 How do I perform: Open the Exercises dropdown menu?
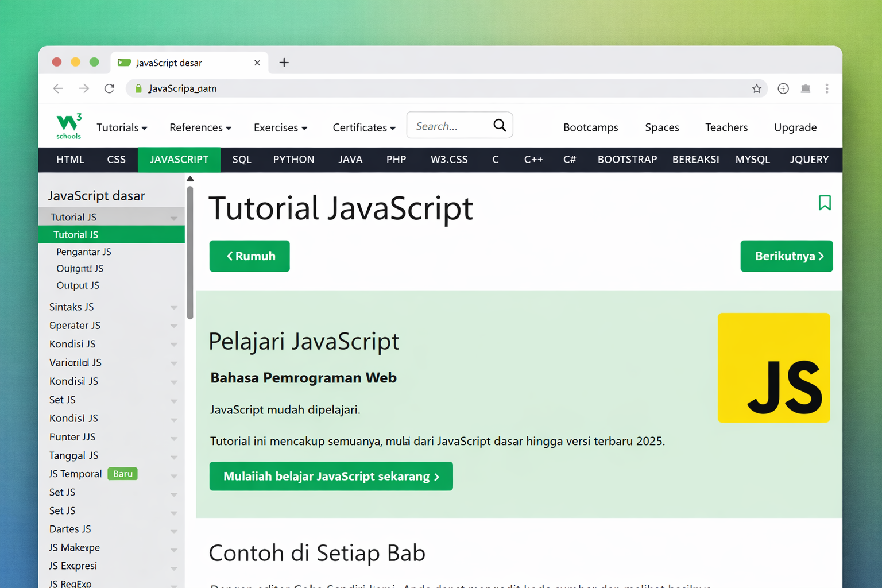281,127
